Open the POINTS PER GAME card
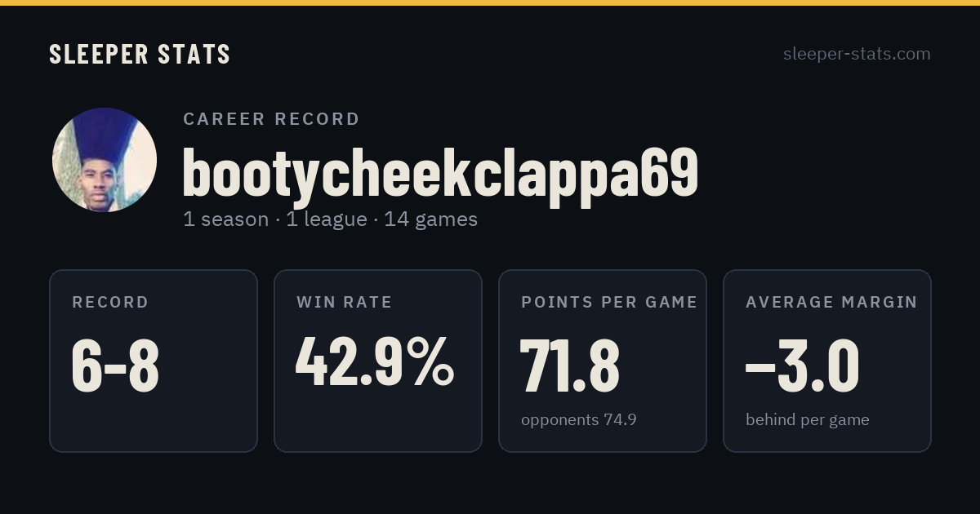The image size is (980, 514). click(603, 361)
